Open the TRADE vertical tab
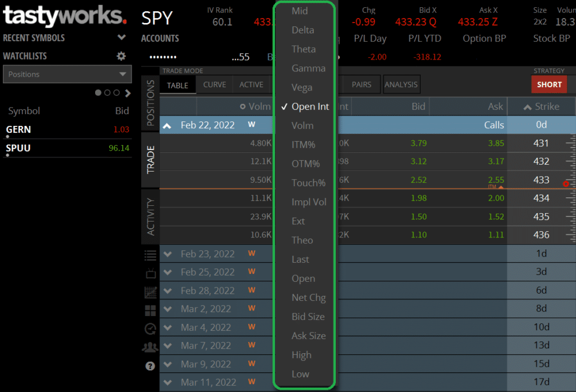 [x=151, y=160]
